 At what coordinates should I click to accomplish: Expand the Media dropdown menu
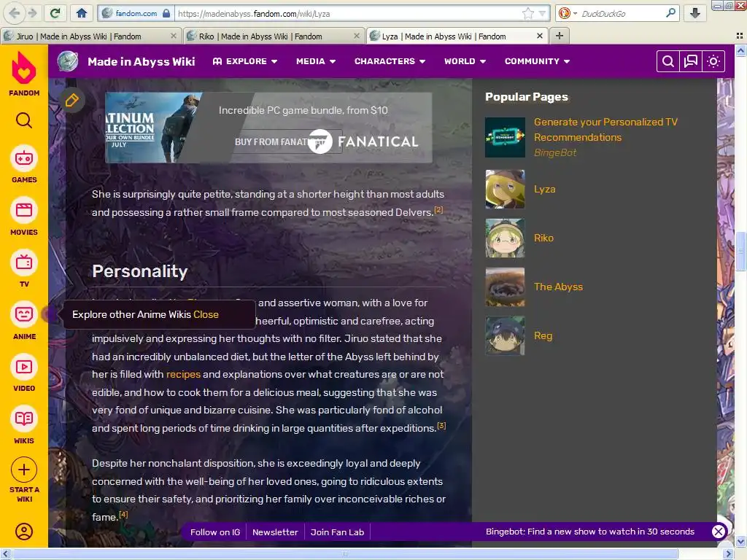(x=316, y=61)
